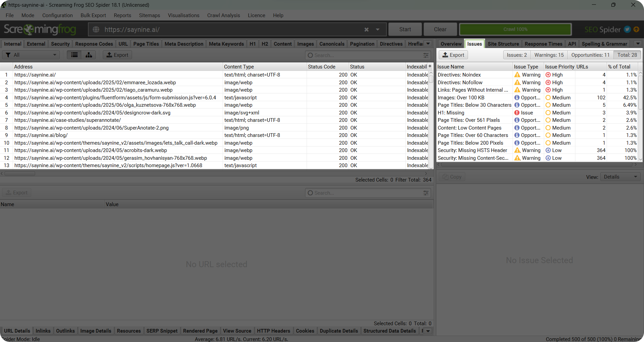Expand more bottom tabs dropdown arrow

click(428, 331)
